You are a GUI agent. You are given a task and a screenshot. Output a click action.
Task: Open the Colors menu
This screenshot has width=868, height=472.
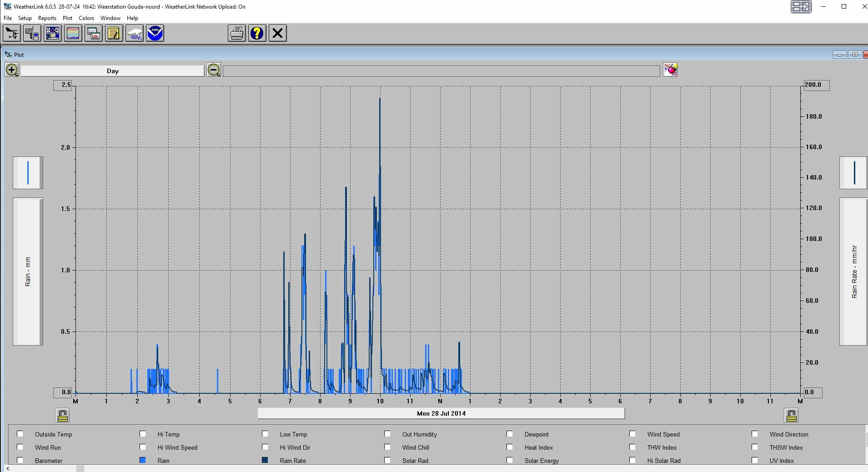click(86, 18)
